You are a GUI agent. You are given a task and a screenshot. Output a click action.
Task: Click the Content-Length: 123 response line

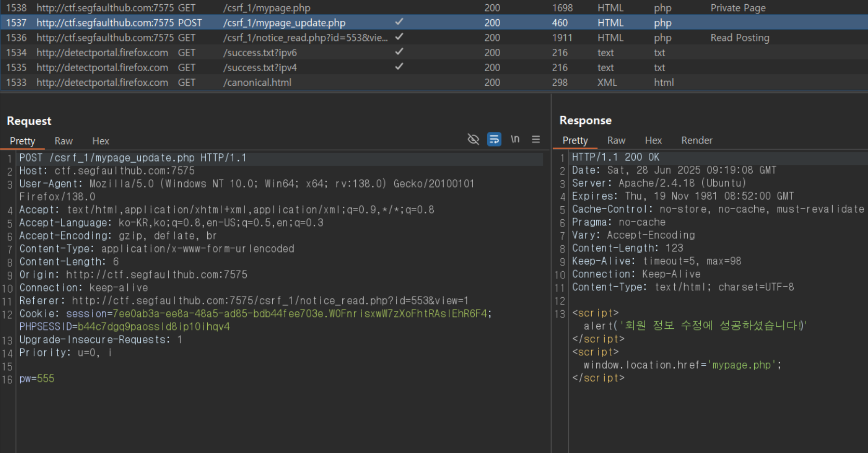pos(627,248)
